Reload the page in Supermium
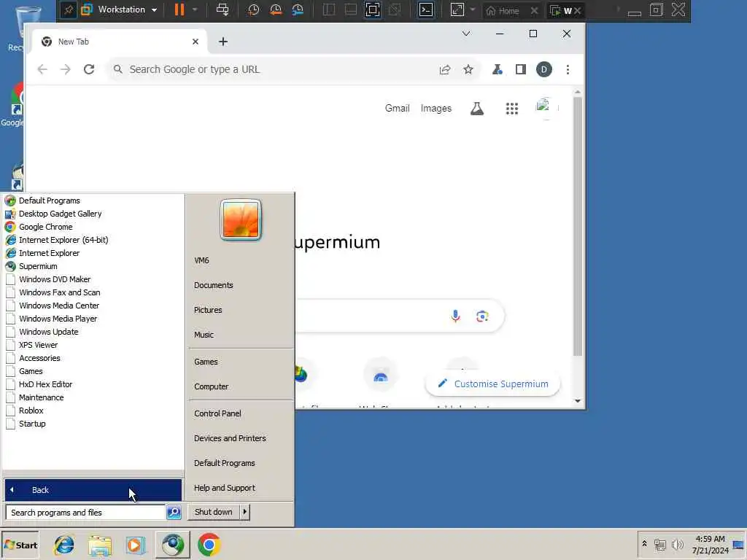Image resolution: width=747 pixels, height=560 pixels. point(89,69)
